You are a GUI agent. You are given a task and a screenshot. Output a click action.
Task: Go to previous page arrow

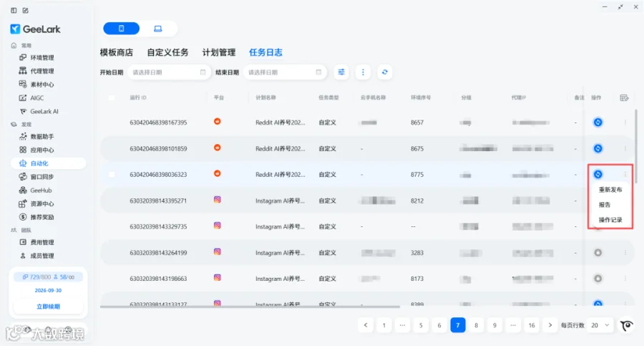366,325
